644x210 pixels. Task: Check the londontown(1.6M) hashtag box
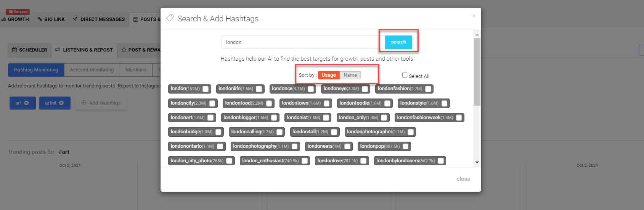tap(326, 103)
